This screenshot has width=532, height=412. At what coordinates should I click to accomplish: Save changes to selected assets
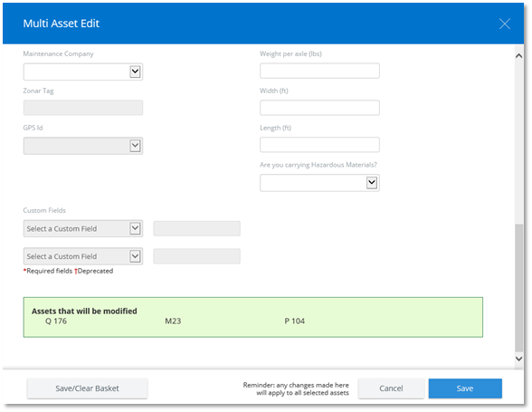465,388
